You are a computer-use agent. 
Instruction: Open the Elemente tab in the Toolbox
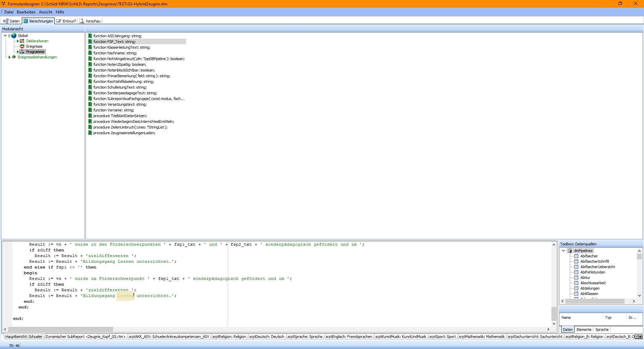(584, 330)
